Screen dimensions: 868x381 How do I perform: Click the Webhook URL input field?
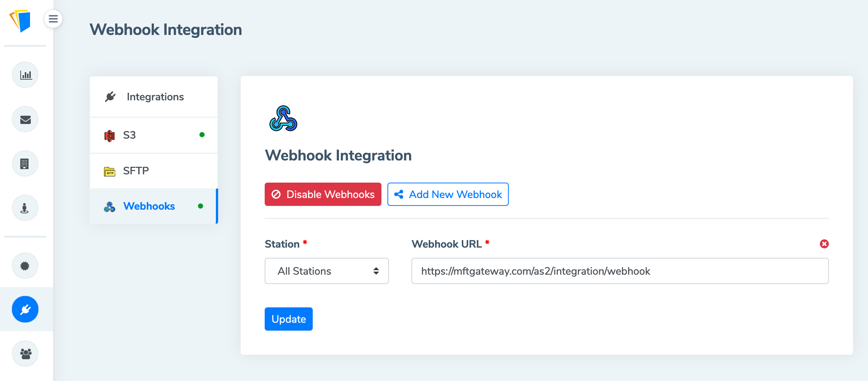(x=620, y=271)
